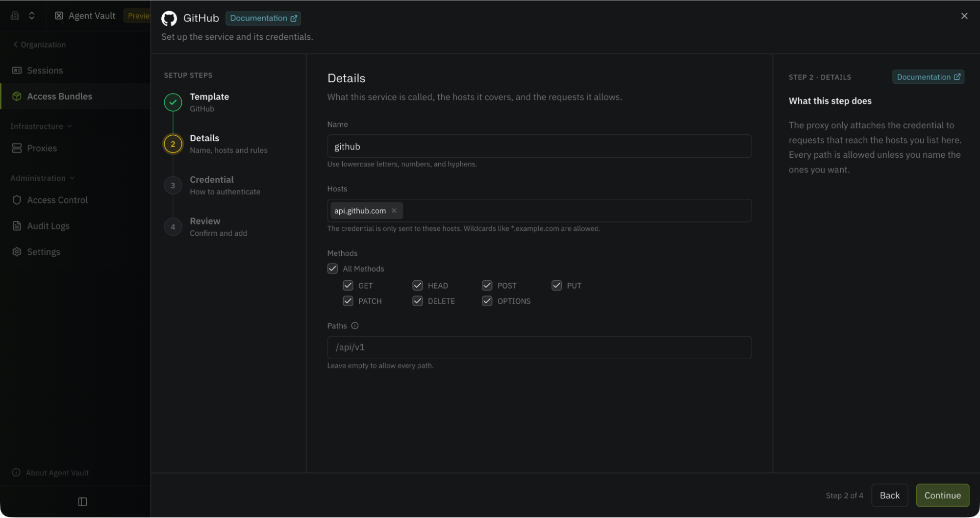Select the Template setup step

click(197, 102)
